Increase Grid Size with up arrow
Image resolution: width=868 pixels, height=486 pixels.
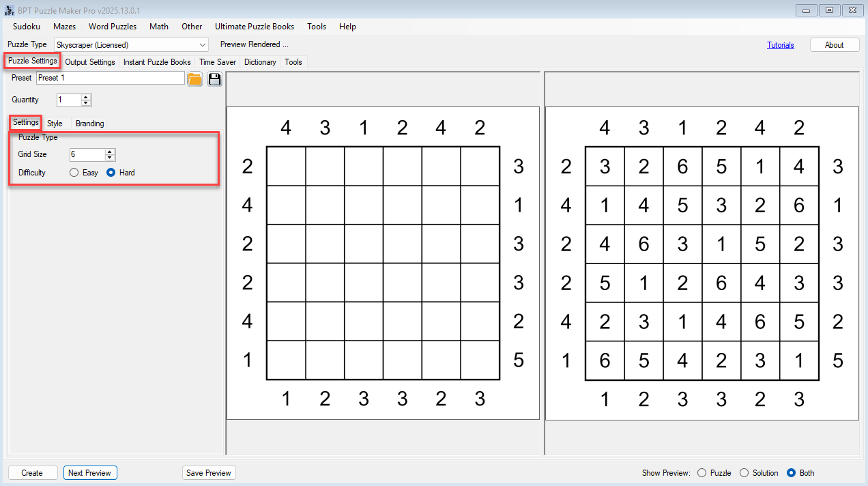(x=110, y=152)
